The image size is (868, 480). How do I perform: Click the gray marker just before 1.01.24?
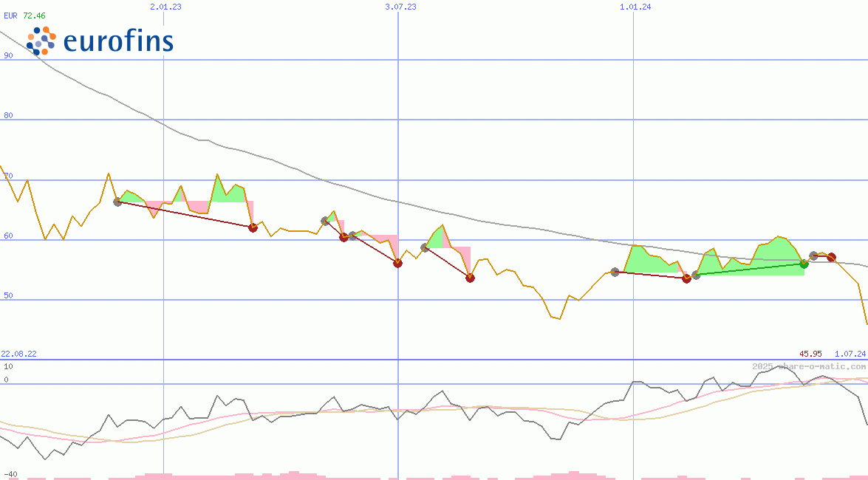[x=615, y=272]
